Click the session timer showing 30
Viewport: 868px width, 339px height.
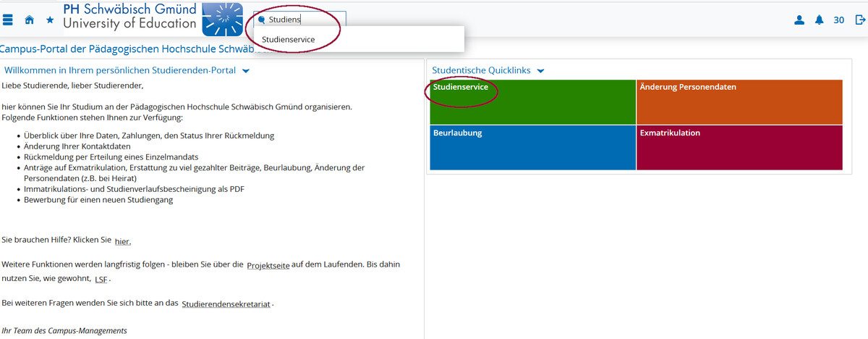(x=839, y=20)
